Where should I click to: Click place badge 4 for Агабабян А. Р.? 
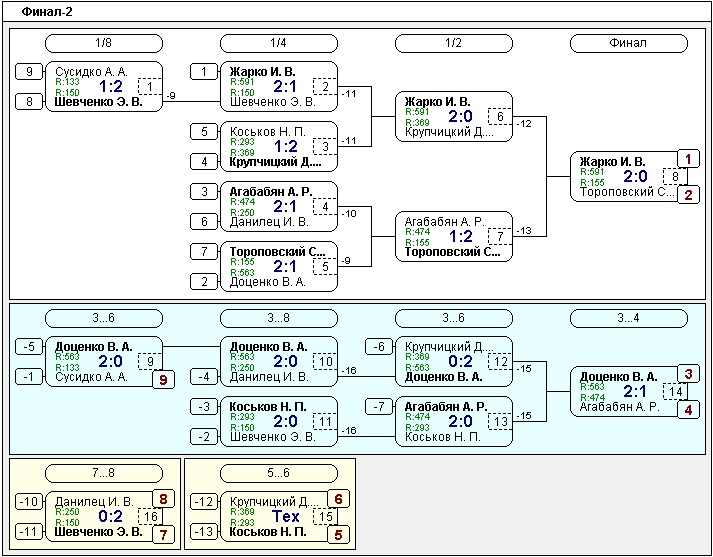pyautogui.click(x=688, y=410)
